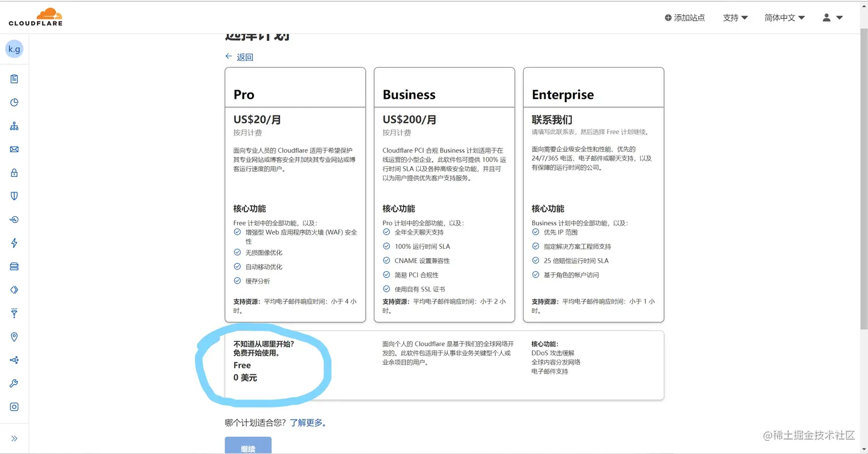Click 电子邮件支持 in Free plan

click(x=549, y=371)
